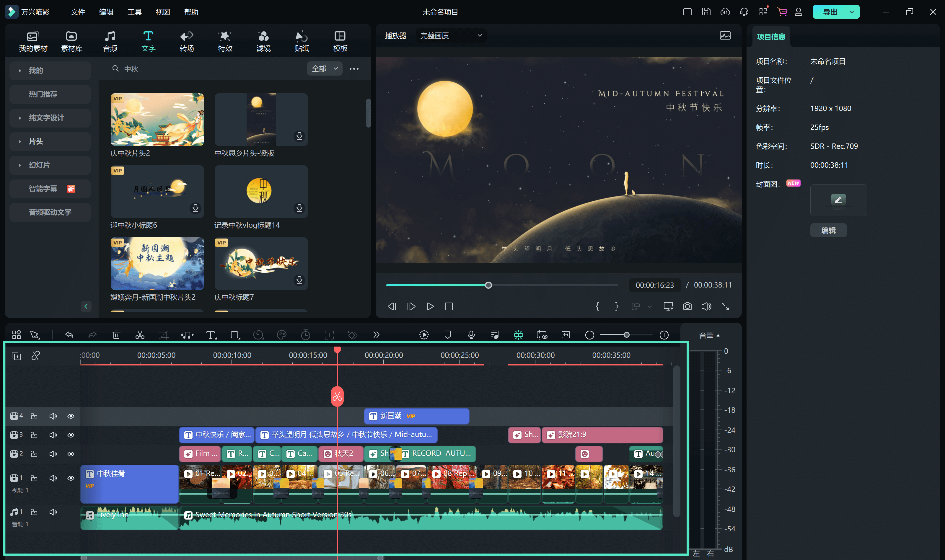Click the undo arrow in timeline toolbar
Screen dimensions: 945x560
click(x=69, y=335)
